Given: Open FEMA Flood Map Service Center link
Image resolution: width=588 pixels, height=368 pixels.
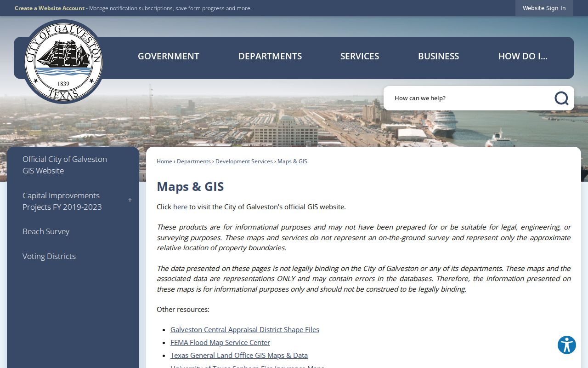Looking at the screenshot, I should tap(220, 343).
